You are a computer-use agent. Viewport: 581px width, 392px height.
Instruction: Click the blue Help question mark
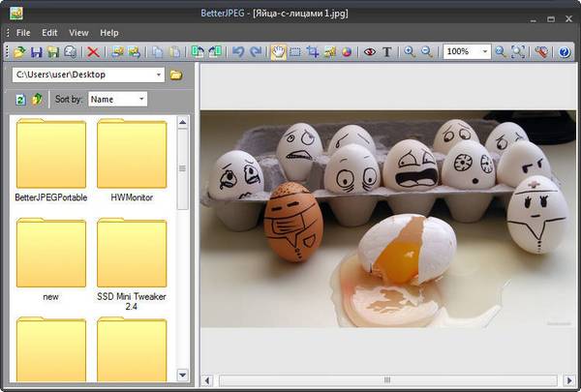click(566, 52)
